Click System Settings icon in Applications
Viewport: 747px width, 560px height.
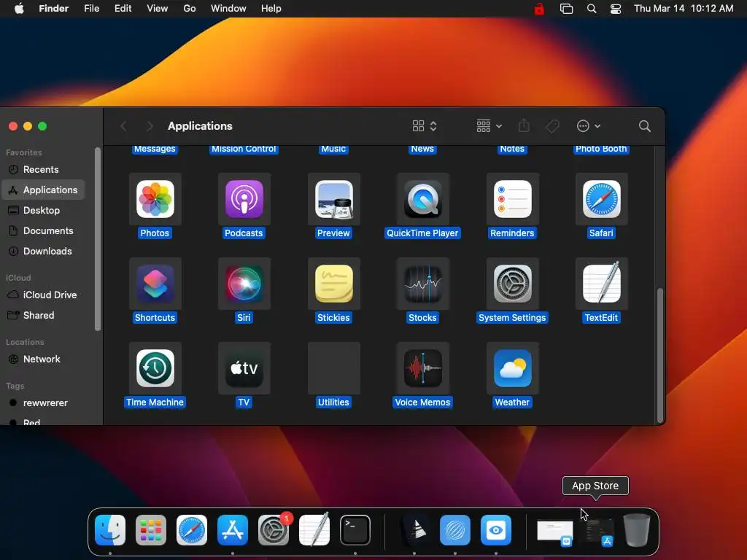[512, 284]
